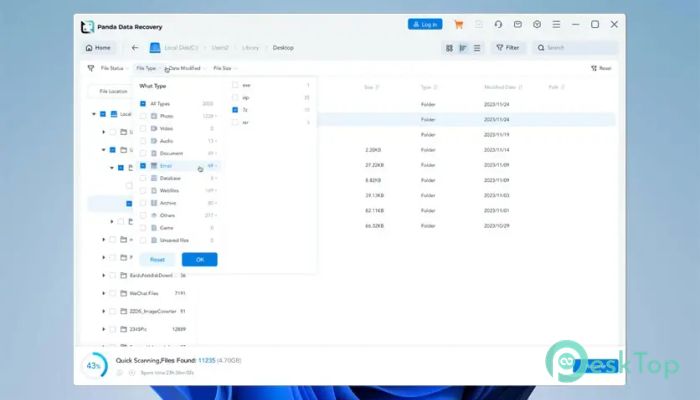This screenshot has height=400, width=700.
Task: Open the hamburger menu in title bar
Action: pos(556,25)
